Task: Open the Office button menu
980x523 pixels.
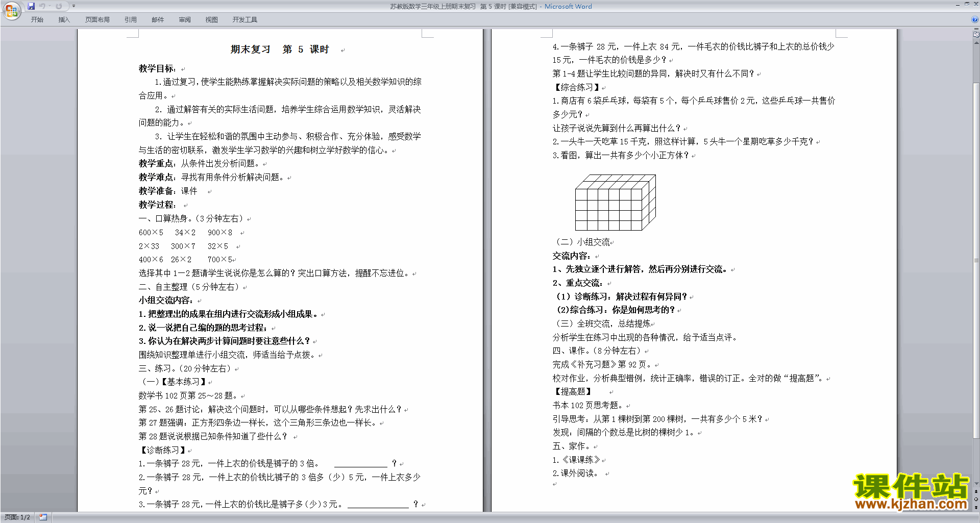Action: (11, 11)
